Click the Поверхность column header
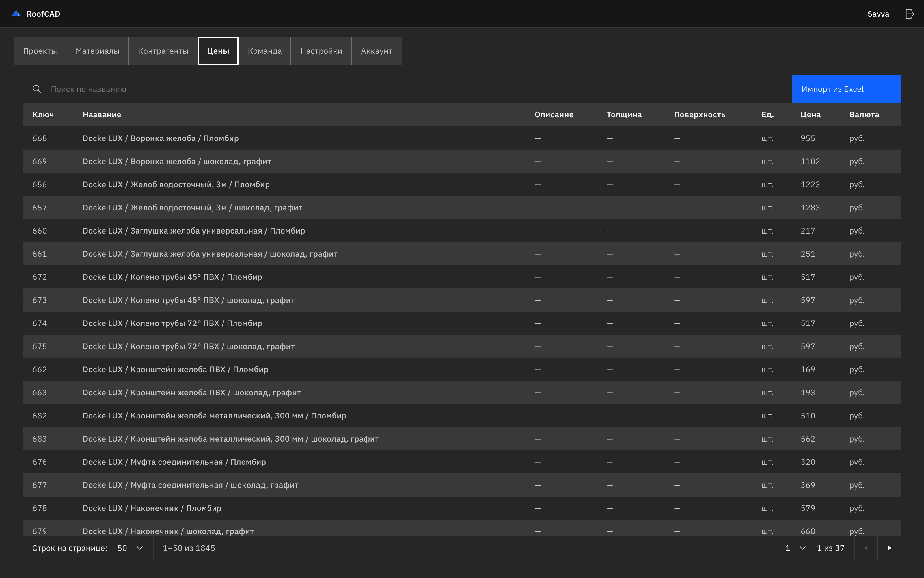 tap(699, 115)
